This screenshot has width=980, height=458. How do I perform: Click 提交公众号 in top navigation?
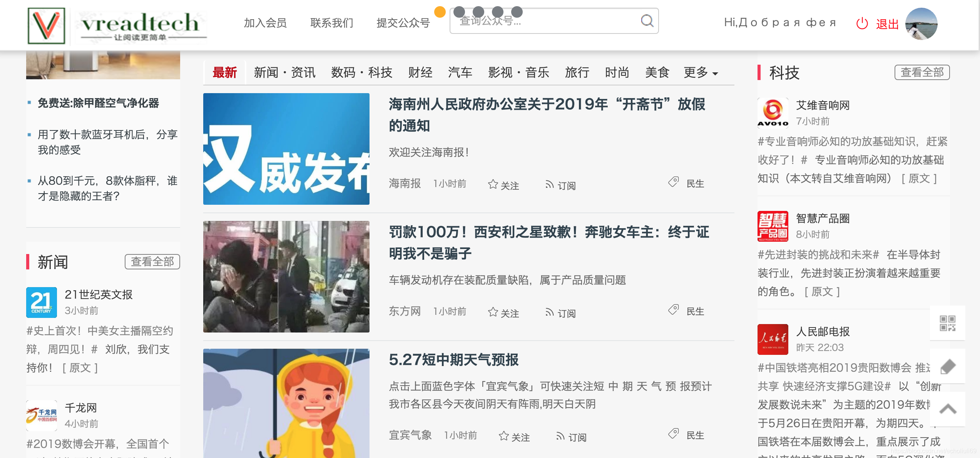403,23
